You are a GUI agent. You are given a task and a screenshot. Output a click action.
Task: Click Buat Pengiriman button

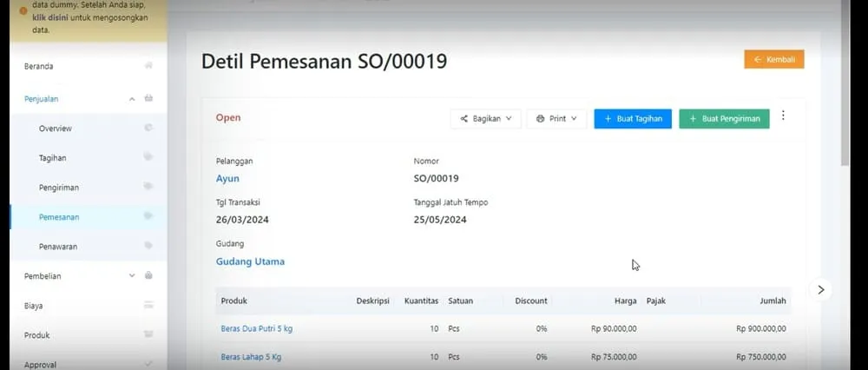(x=724, y=118)
